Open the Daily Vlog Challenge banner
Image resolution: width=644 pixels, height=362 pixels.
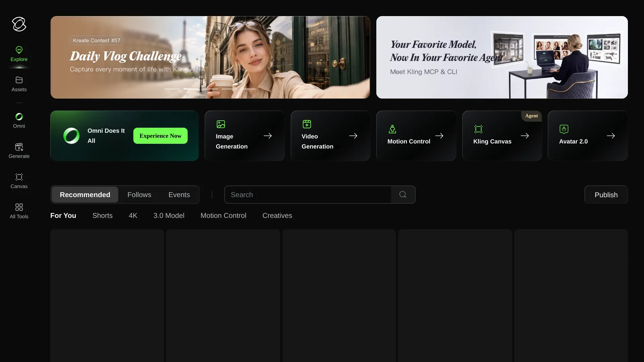click(x=210, y=57)
